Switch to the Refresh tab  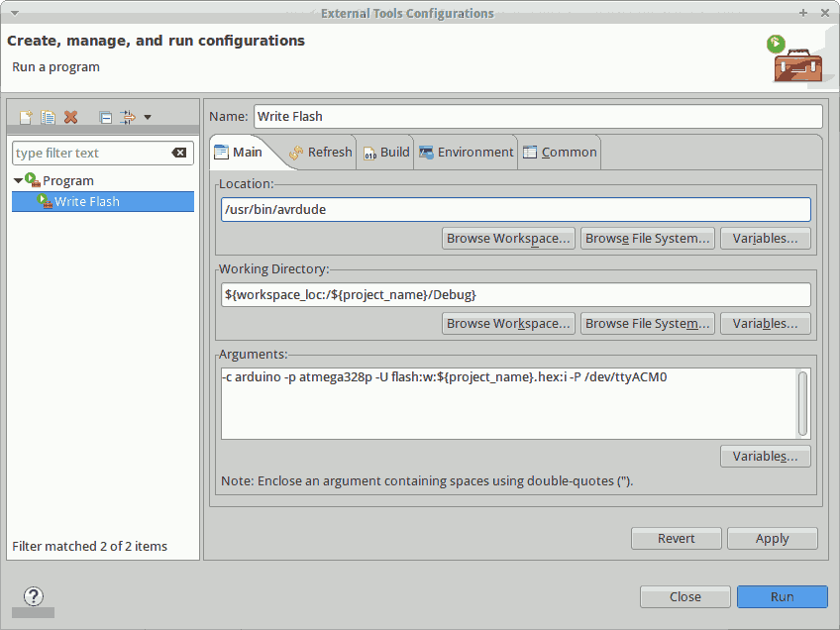click(x=320, y=152)
